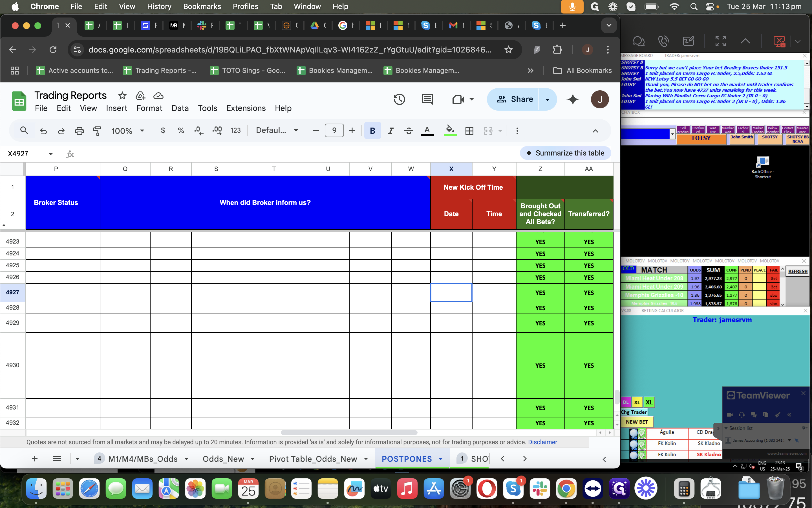This screenshot has height=508, width=812.
Task: Collapse the Sheets menu bar chevron
Action: tap(595, 131)
